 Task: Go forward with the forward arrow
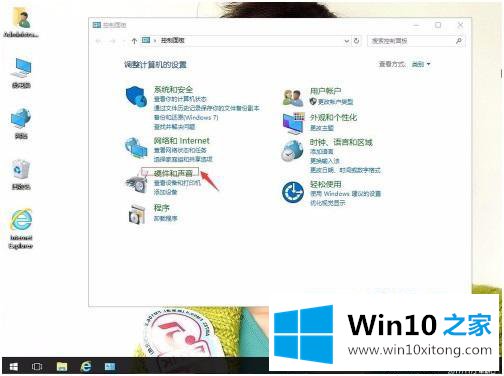[x=113, y=41]
